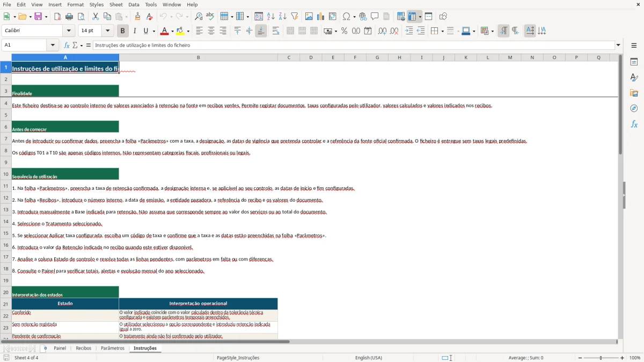This screenshot has height=362, width=644.
Task: Insert a hyperlink
Action: point(363,17)
